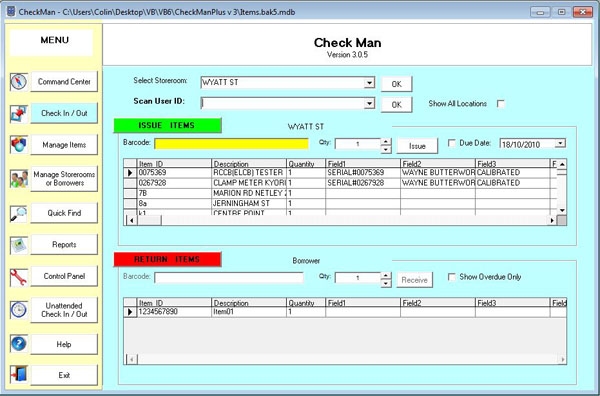Enable the Due Date checkbox
The width and height of the screenshot is (600, 396).
click(x=452, y=143)
